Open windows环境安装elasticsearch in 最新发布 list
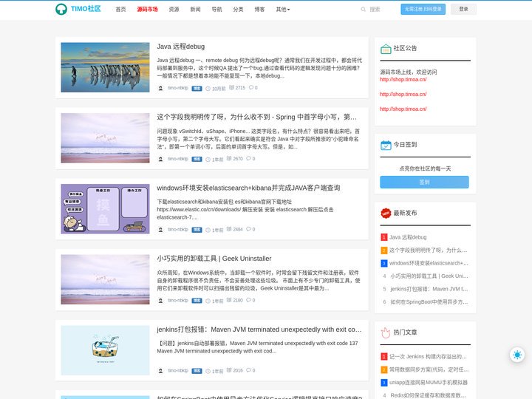 click(429, 263)
